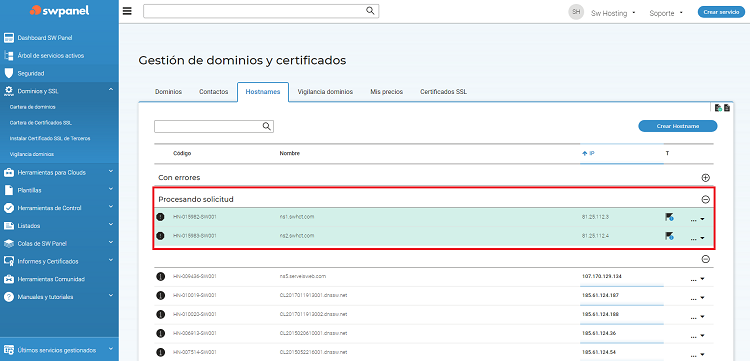Switch to the Dominios tab
This screenshot has height=361, width=750.
(168, 92)
